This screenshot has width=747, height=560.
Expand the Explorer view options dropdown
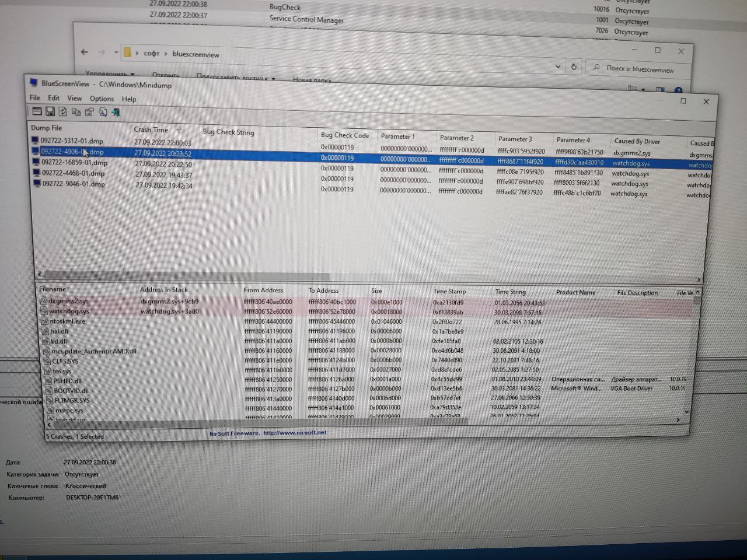coord(644,90)
